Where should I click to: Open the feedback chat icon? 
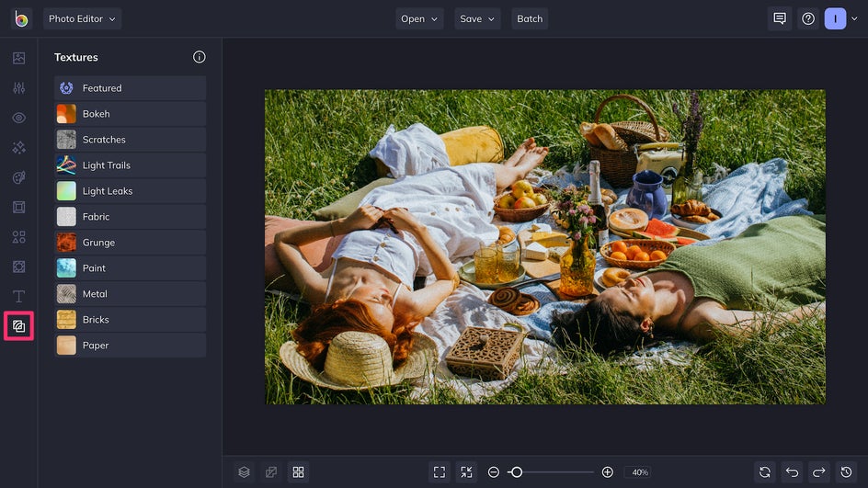(780, 18)
